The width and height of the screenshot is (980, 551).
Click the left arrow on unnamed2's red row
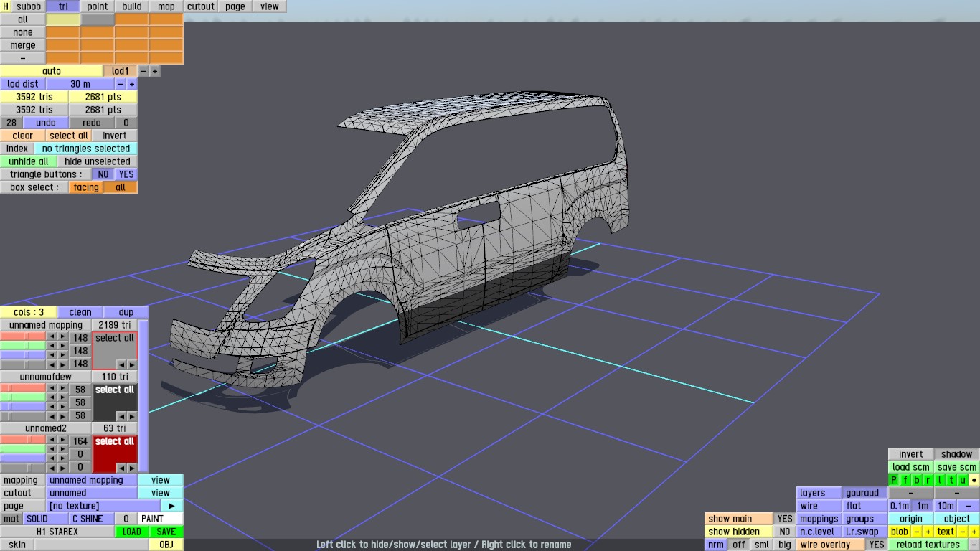pos(52,440)
